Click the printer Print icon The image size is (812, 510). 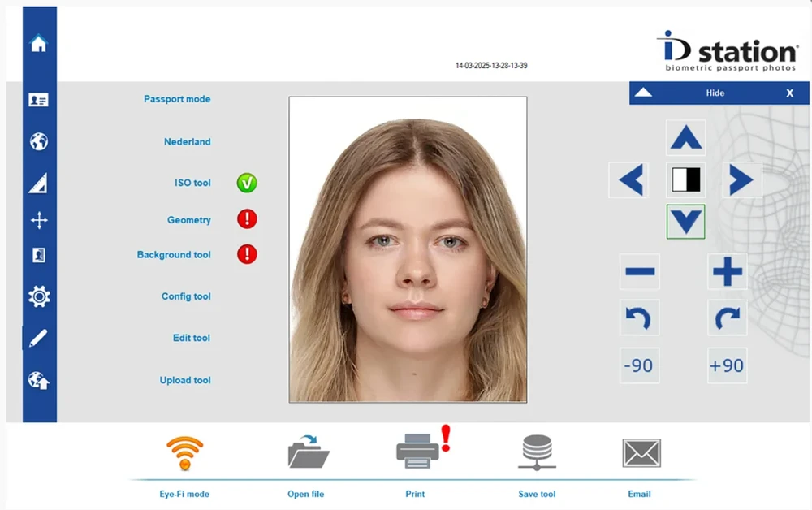417,452
